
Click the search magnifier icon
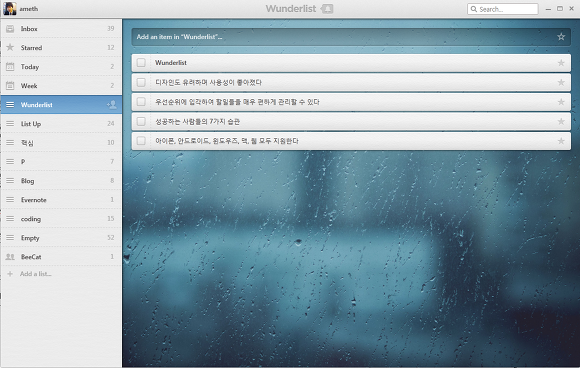click(474, 9)
